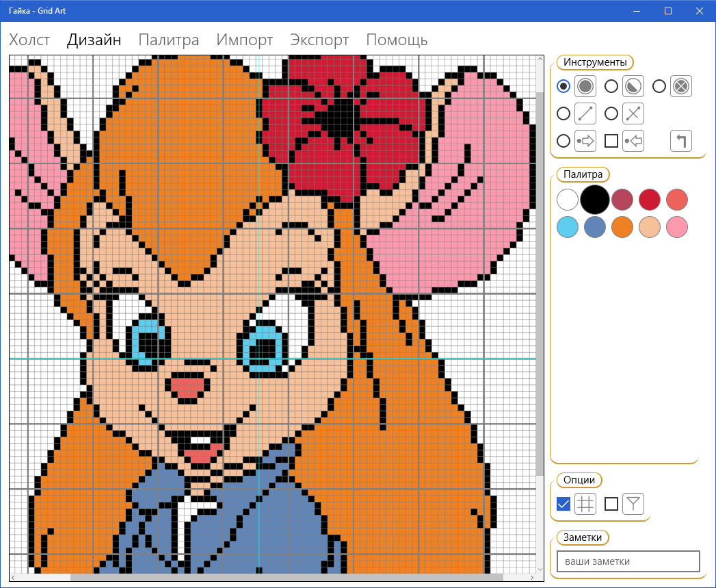Select the radio button beside the half-filled circle
Image resolution: width=716 pixels, height=588 pixels.
pos(611,86)
